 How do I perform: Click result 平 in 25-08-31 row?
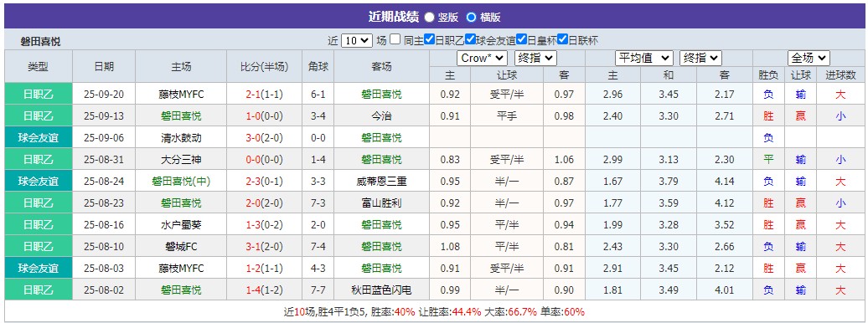(x=768, y=160)
